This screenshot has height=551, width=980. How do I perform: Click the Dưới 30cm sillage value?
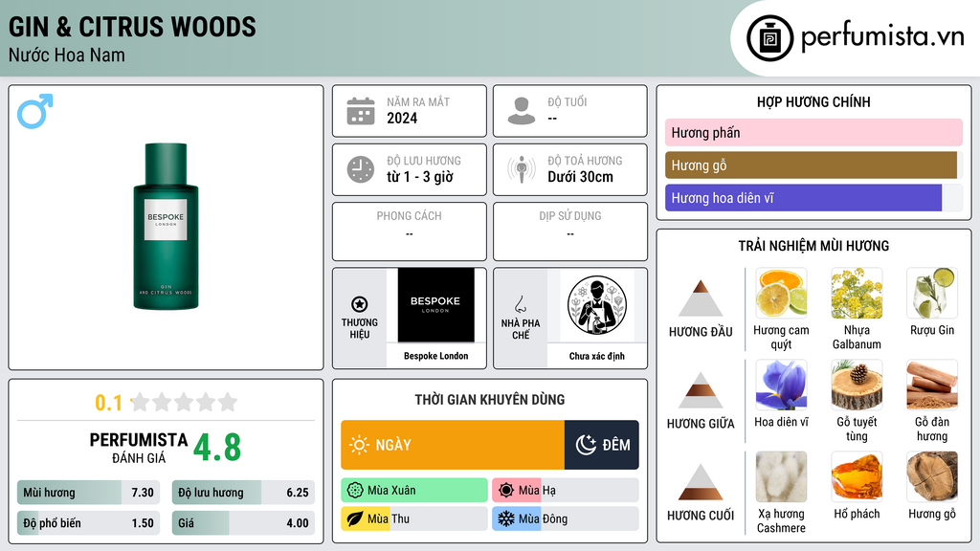click(x=580, y=177)
